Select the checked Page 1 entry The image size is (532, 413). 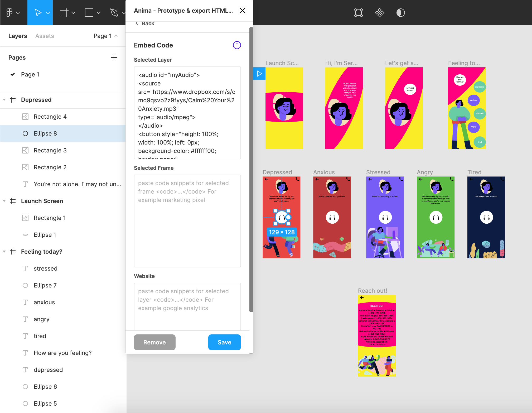point(30,74)
